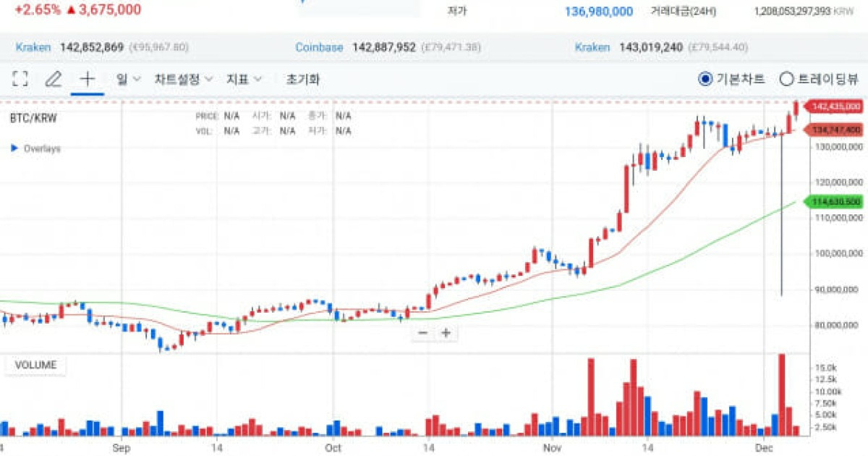Image resolution: width=868 pixels, height=456 pixels.
Task: Click the Kraken link beside 143,019,240
Action: (x=592, y=47)
